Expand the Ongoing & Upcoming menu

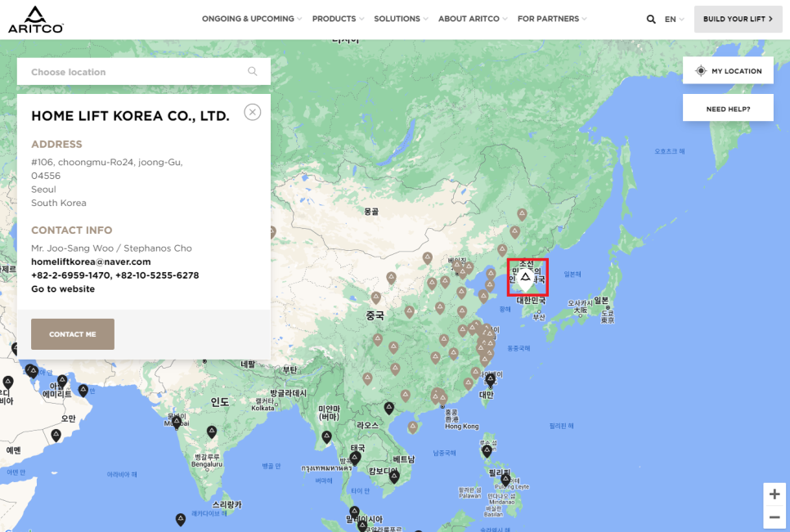click(252, 19)
